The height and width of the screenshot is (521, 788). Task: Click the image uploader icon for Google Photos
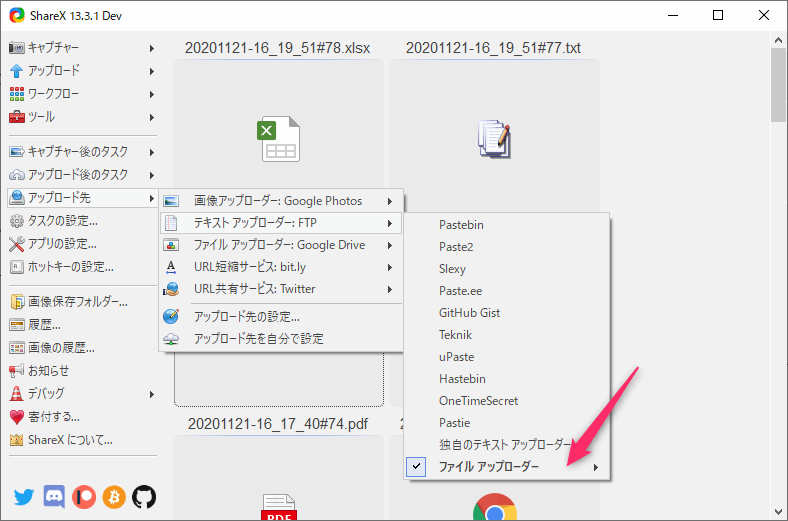coord(171,201)
